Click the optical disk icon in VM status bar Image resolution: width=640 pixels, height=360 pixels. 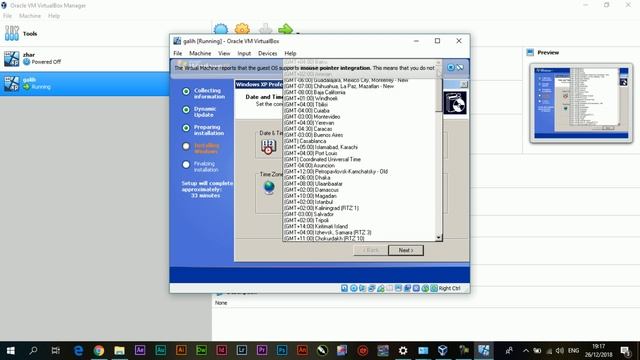353,289
